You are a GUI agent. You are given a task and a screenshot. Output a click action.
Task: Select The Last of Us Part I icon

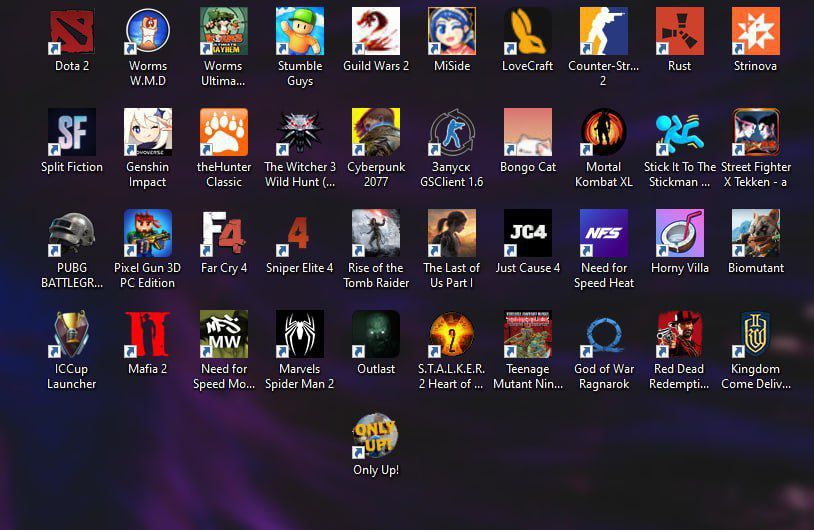(452, 233)
